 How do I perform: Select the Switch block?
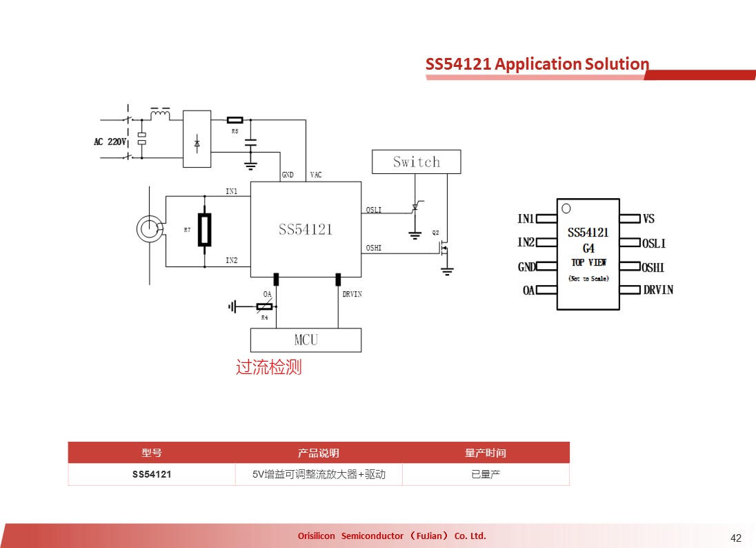[x=416, y=162]
